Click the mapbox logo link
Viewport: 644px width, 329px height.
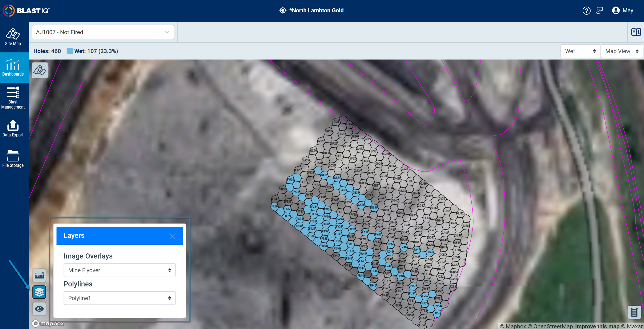point(48,324)
